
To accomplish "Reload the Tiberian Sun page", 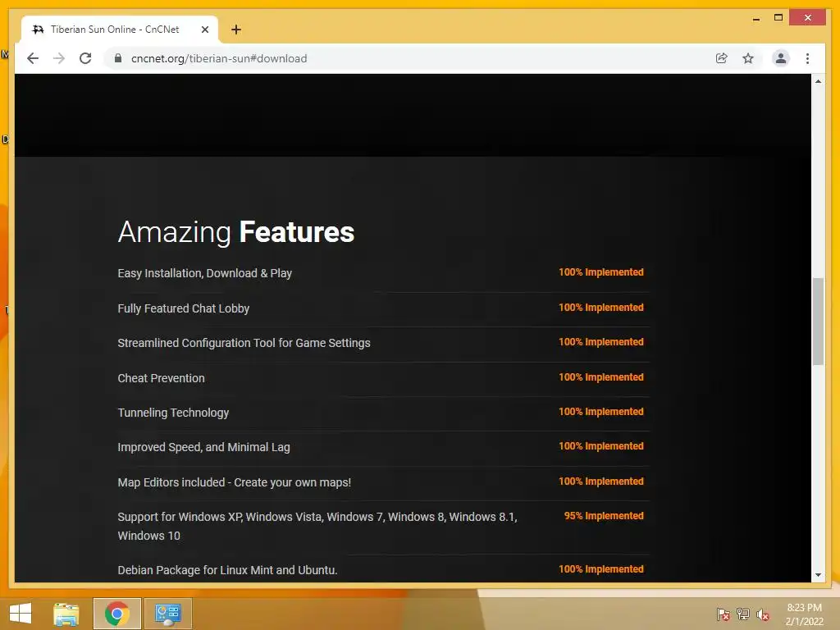I will pos(85,58).
